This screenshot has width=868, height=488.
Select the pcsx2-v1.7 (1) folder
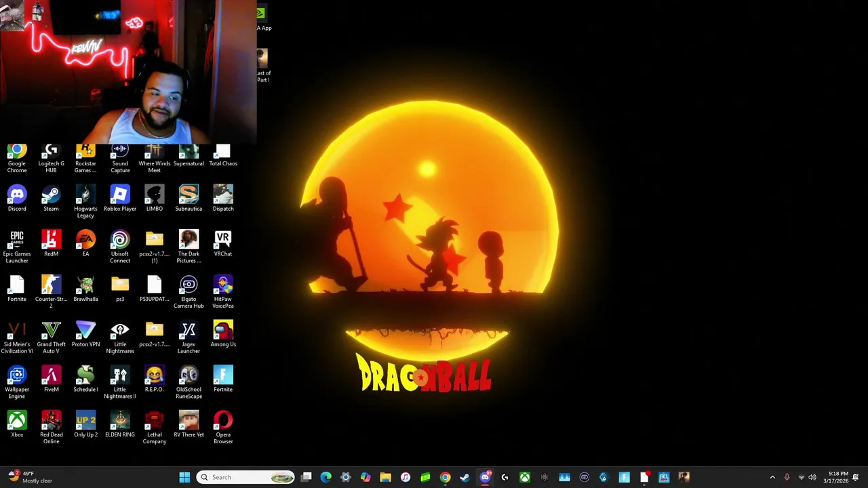point(155,247)
